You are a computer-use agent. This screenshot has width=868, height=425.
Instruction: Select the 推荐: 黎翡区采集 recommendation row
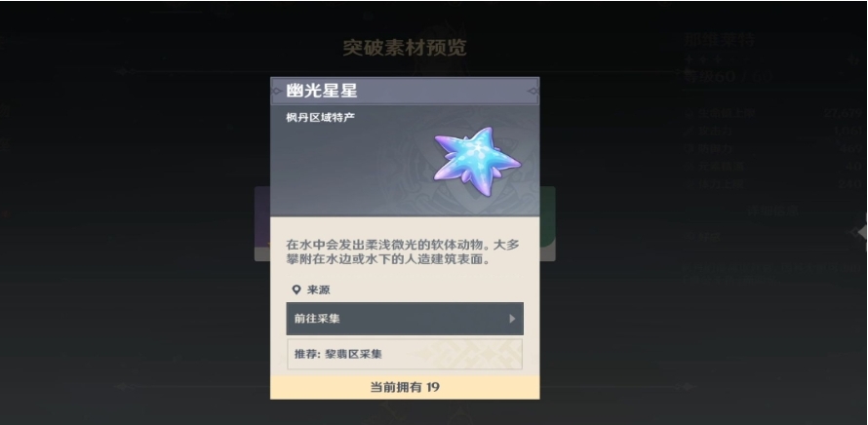pyautogui.click(x=405, y=354)
